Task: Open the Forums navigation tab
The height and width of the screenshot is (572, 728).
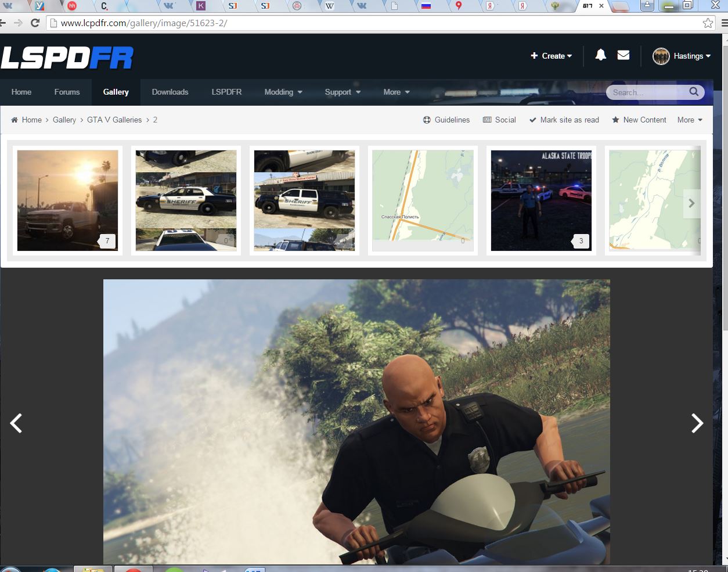Action: tap(67, 92)
